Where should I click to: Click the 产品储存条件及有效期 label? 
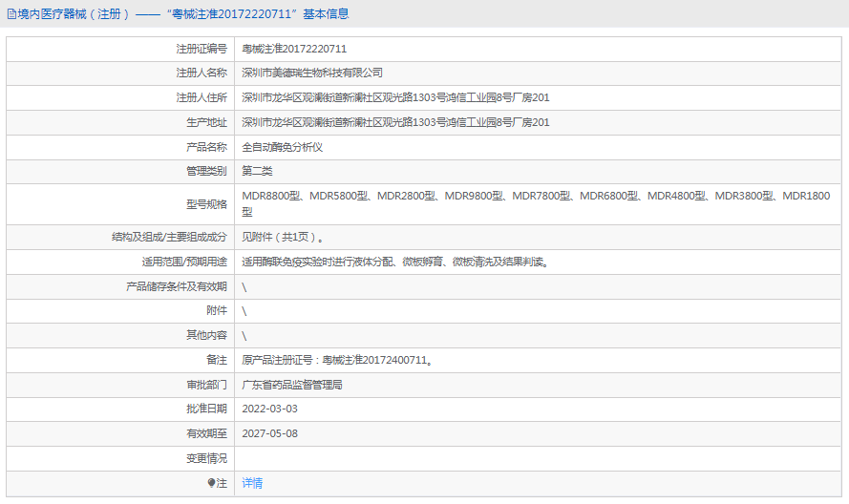click(177, 286)
